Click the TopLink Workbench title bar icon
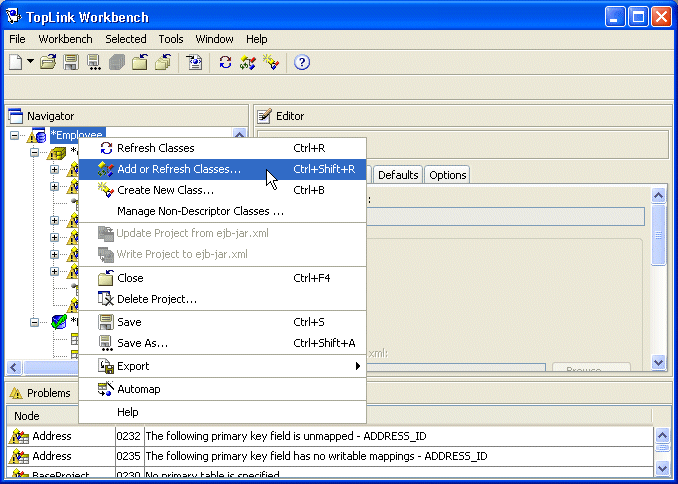This screenshot has height=484, width=678. click(13, 16)
